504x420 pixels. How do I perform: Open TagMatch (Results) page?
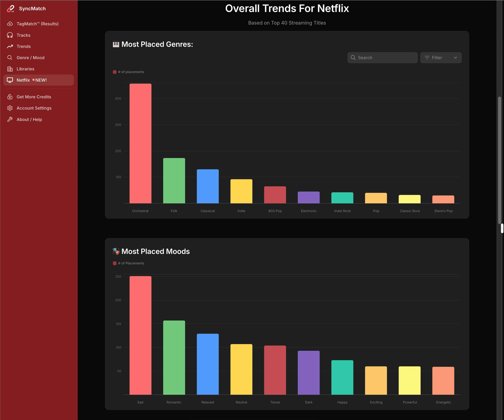coord(38,24)
